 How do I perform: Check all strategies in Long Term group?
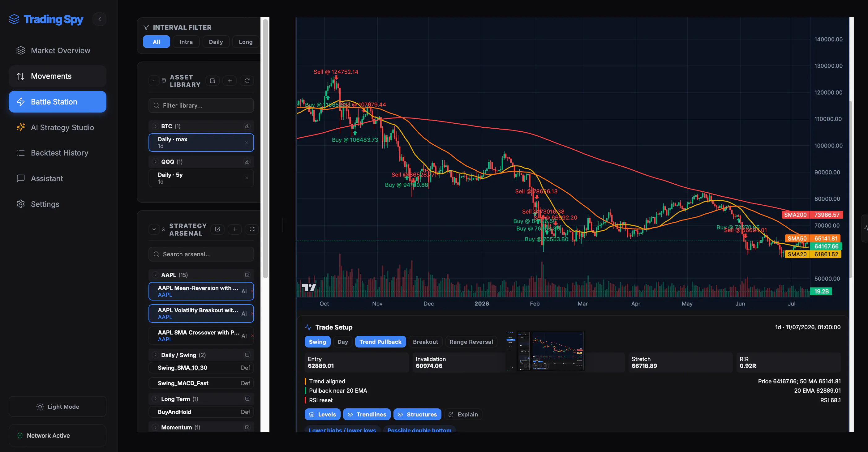click(247, 399)
